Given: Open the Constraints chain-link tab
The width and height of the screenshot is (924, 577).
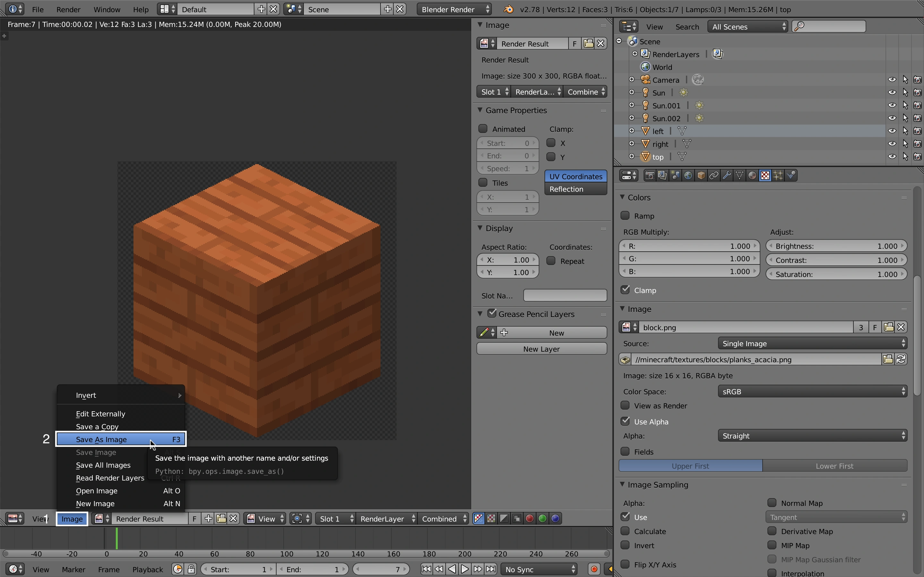Looking at the screenshot, I should tap(714, 175).
